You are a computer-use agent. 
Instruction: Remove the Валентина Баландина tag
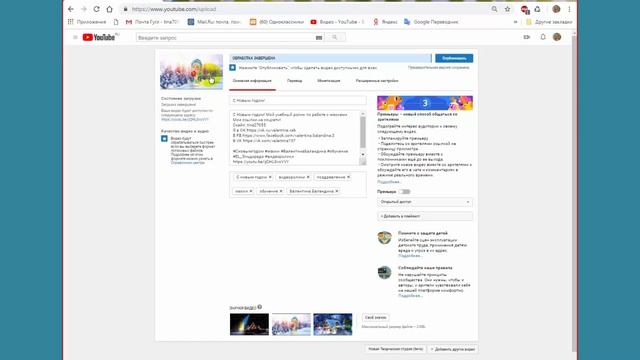click(336, 191)
